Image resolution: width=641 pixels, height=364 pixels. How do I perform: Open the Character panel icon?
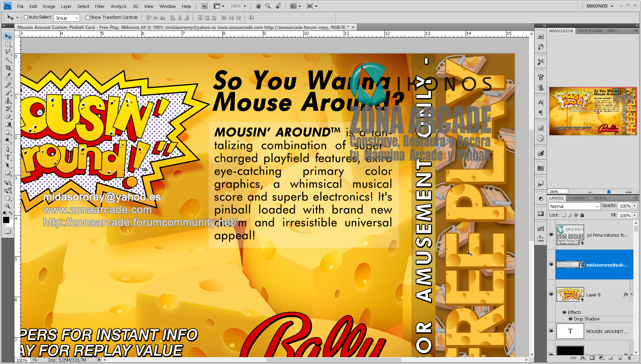point(541,102)
